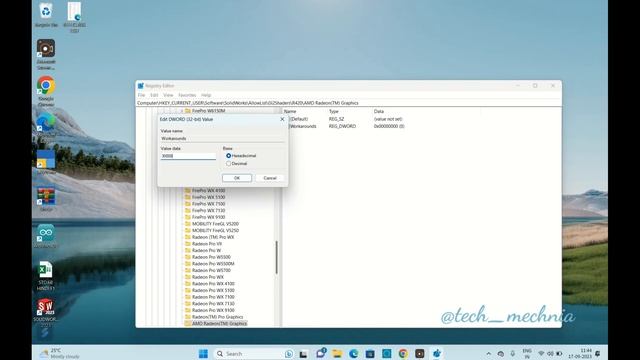
Task: Open the Help menu in Registry Editor
Action: [x=206, y=95]
